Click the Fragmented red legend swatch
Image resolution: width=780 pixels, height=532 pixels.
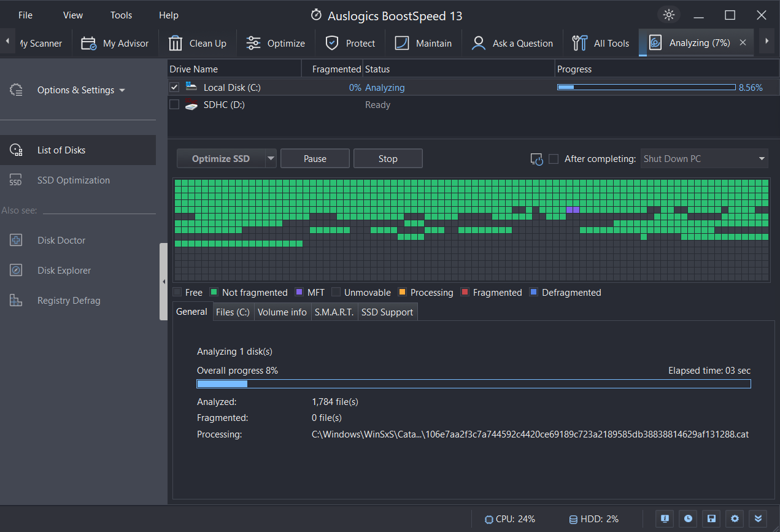465,293
